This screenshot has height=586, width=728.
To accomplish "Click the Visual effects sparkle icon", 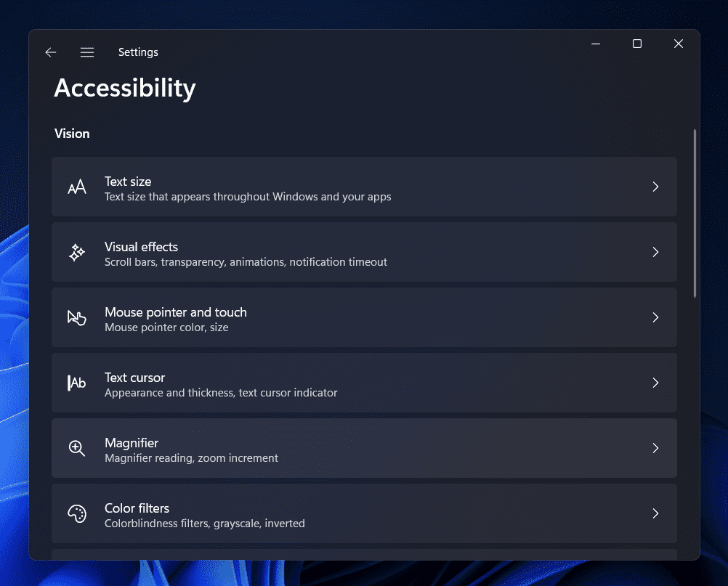I will coord(77,253).
